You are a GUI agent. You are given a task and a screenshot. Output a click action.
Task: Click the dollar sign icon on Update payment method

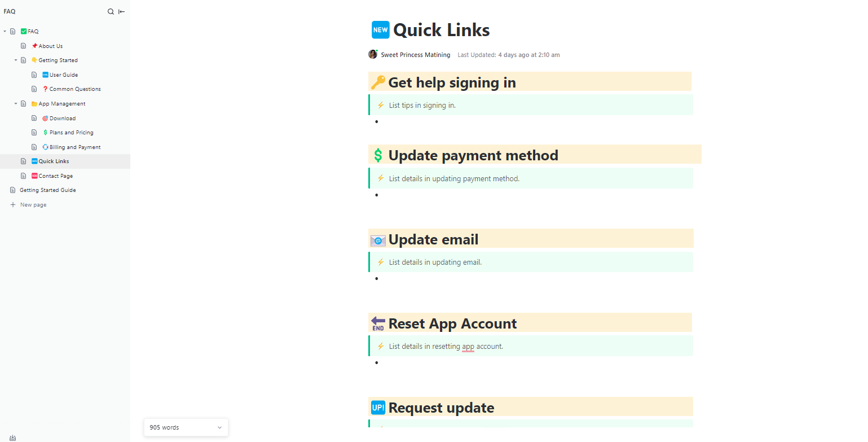click(378, 155)
